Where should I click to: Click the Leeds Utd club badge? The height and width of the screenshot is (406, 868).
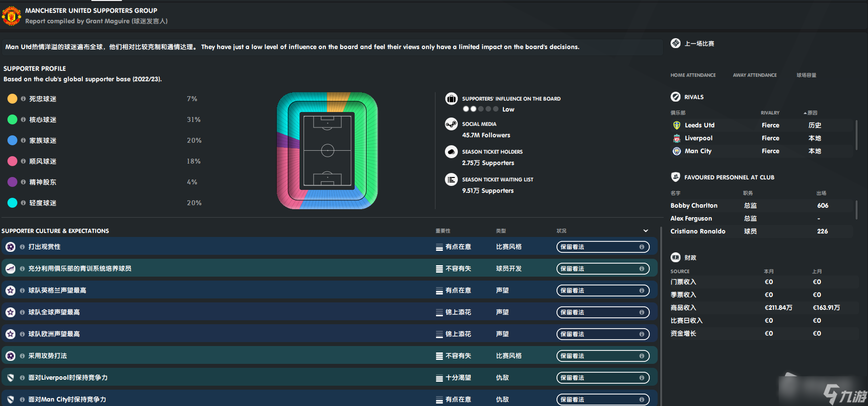pyautogui.click(x=677, y=125)
